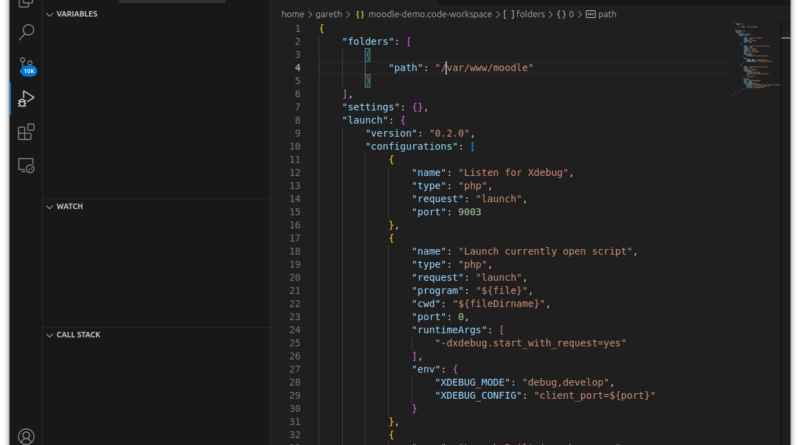Click line number 12 in the gutter

pos(295,173)
